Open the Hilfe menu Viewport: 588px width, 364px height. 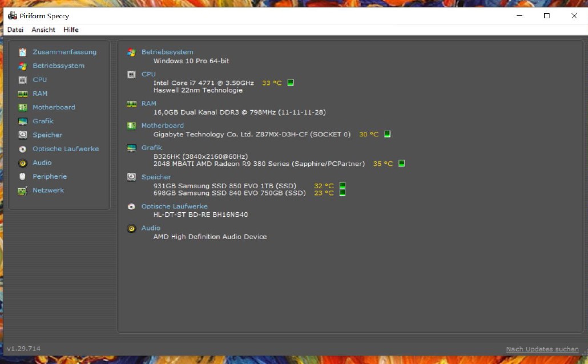pos(71,30)
